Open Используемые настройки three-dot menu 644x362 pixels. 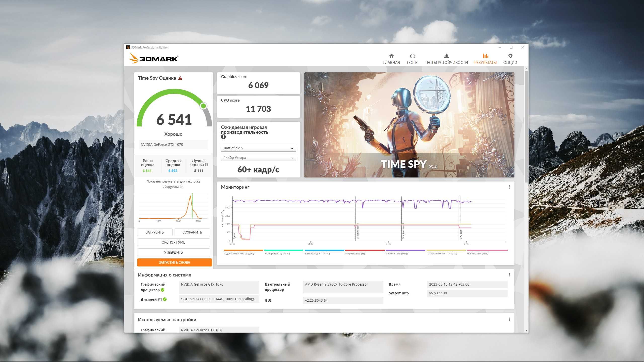[x=509, y=320]
